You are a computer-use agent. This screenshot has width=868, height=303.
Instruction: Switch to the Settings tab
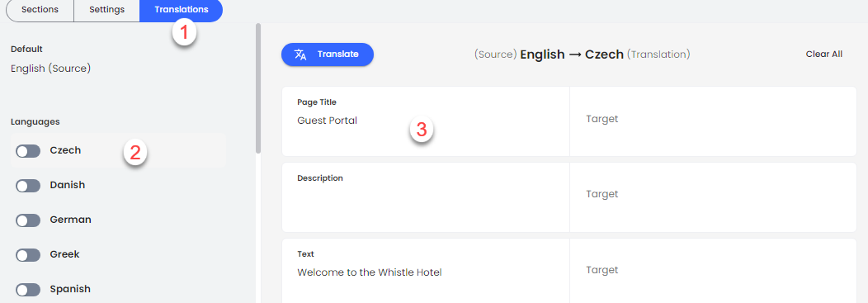tap(106, 9)
